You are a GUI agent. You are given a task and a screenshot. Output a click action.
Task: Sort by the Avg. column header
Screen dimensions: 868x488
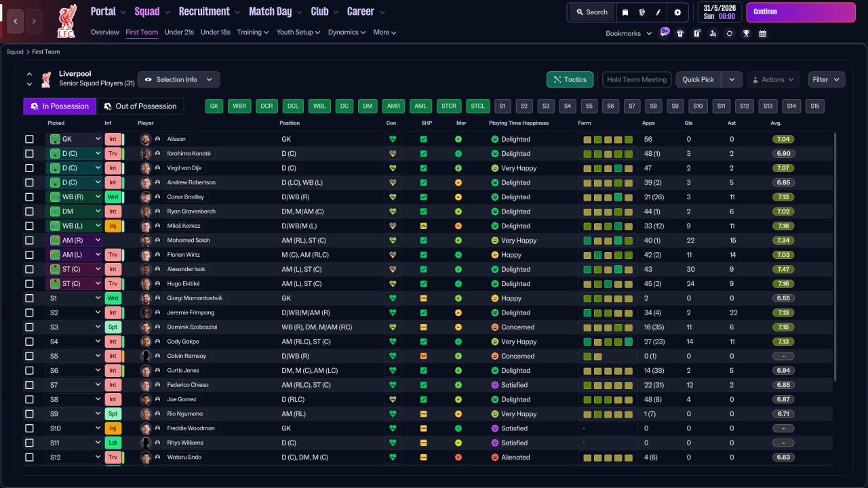pos(776,123)
